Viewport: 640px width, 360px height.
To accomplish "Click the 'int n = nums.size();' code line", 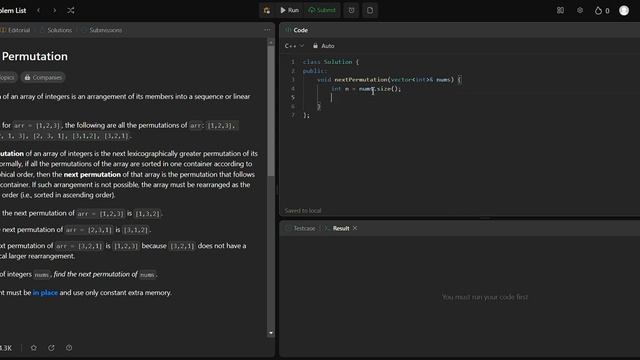I will 366,89.
